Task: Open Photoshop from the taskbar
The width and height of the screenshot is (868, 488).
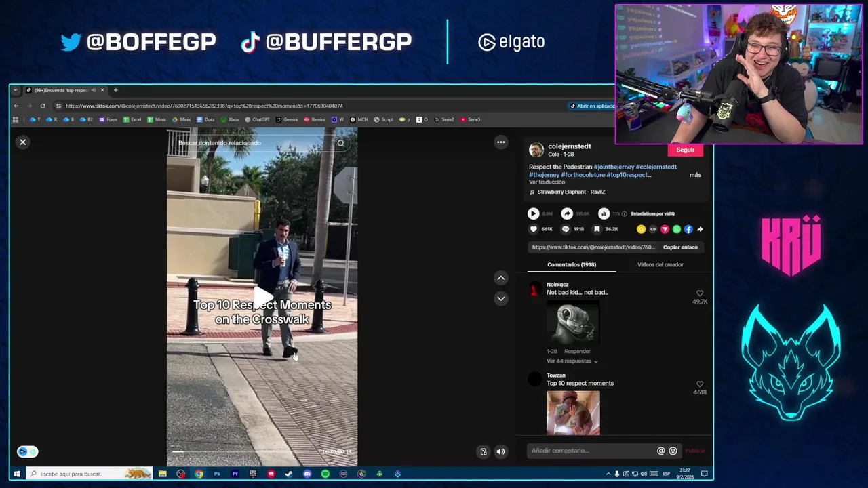Action: (x=216, y=474)
